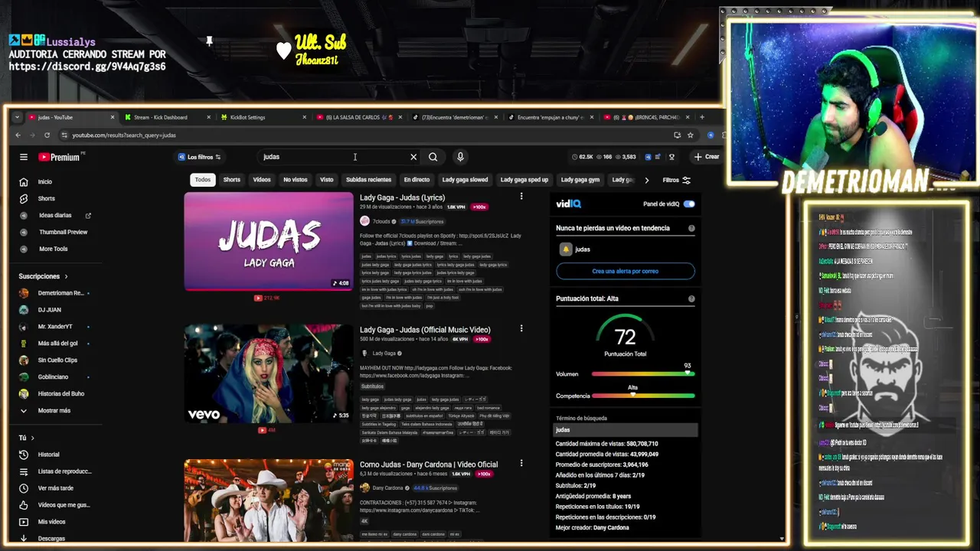Viewport: 980px width, 551px height.
Task: Click the judas search term field in vidIQ
Action: pos(626,430)
